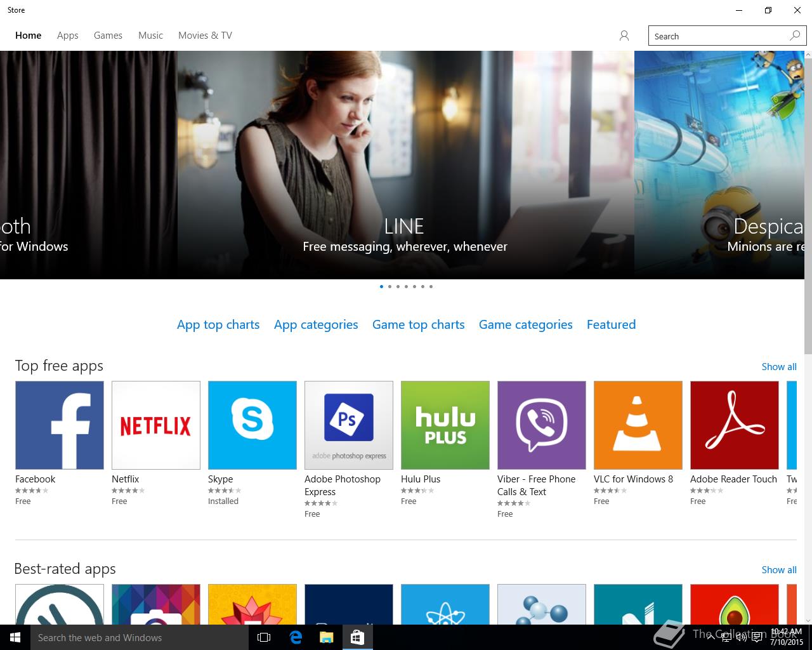Viewport: 812px width, 650px height.
Task: Open the Facebook app icon
Action: tap(60, 425)
